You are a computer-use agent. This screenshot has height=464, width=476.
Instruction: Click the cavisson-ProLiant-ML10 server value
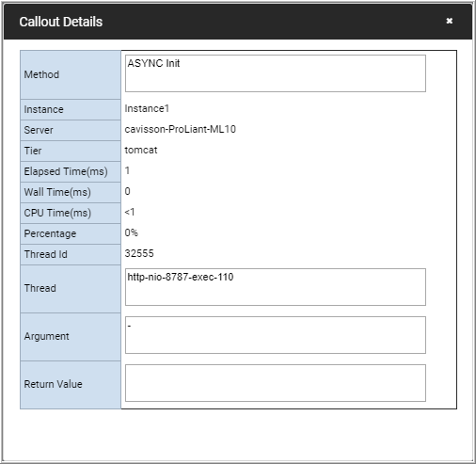180,129
